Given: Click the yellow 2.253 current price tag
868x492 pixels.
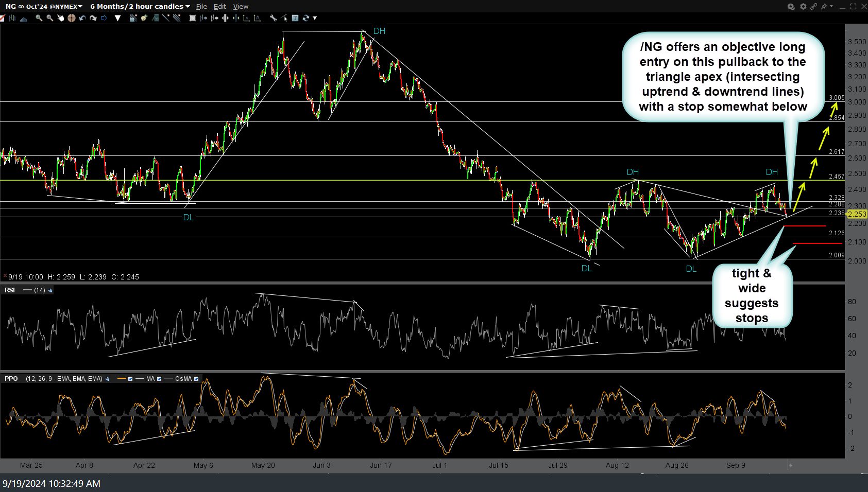Looking at the screenshot, I should 857,214.
